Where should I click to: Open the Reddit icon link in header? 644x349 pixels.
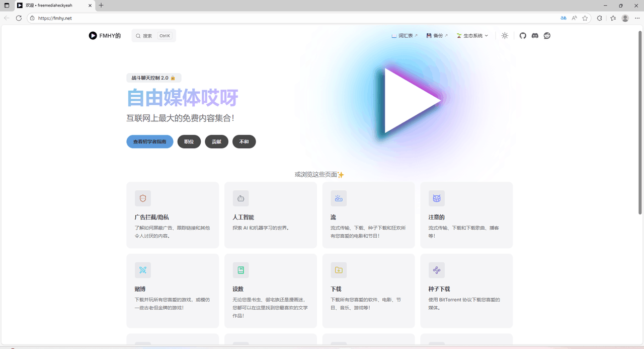pos(547,36)
